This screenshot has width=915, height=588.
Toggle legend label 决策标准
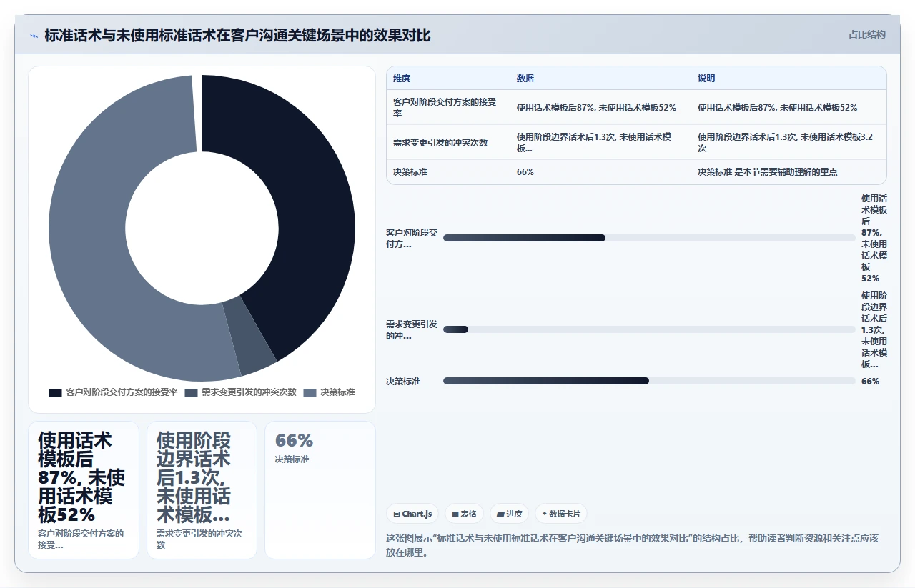click(337, 392)
